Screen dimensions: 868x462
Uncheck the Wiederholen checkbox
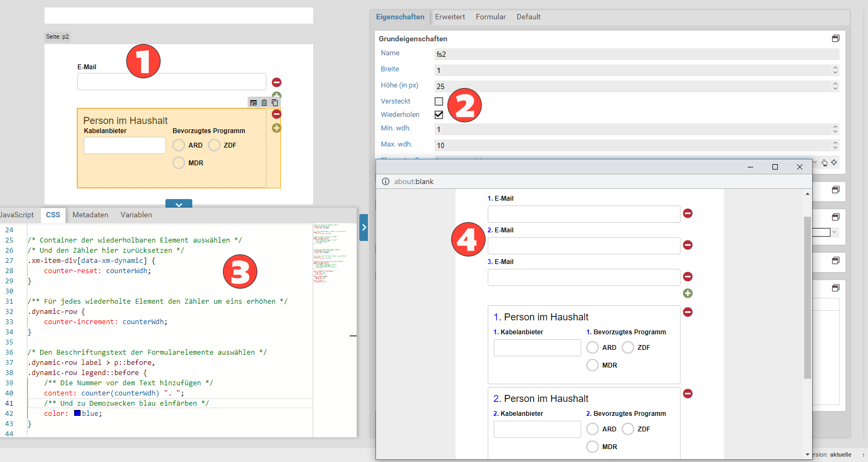[x=439, y=115]
